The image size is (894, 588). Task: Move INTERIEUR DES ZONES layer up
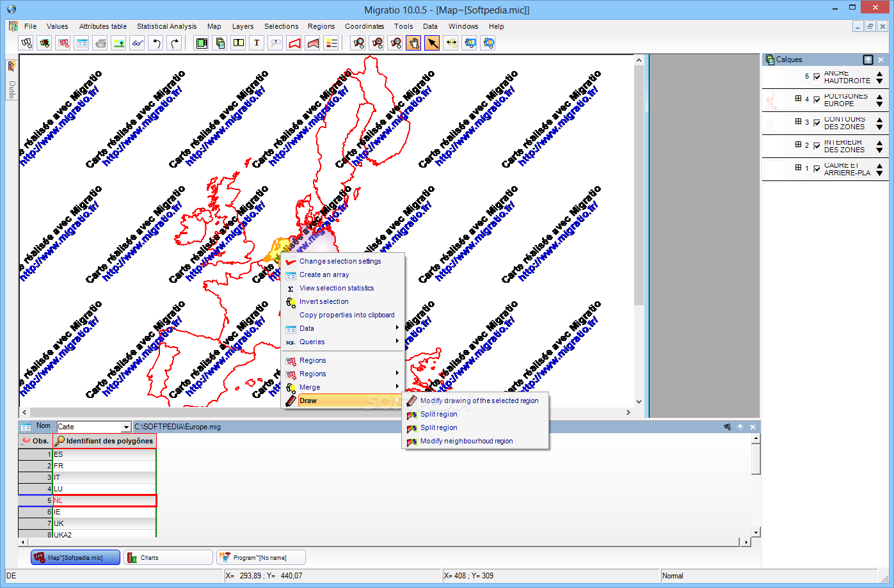(879, 143)
